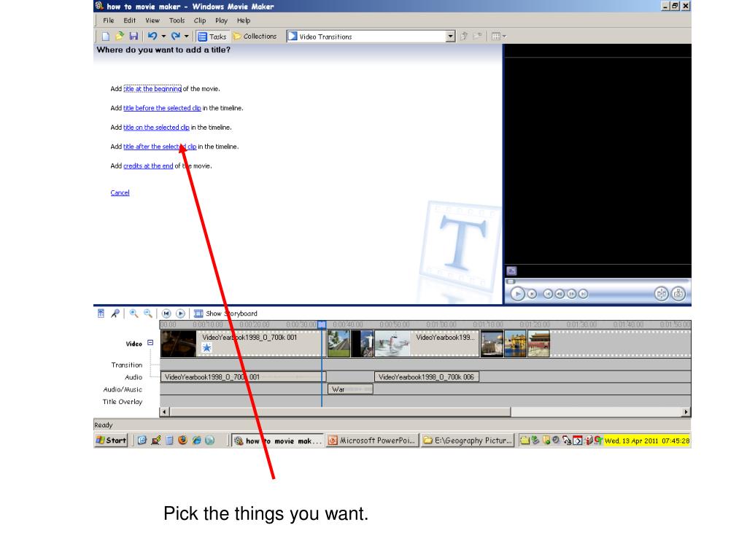This screenshot has width=747, height=560.
Task: Click the Play button in preview monitor
Action: [518, 295]
